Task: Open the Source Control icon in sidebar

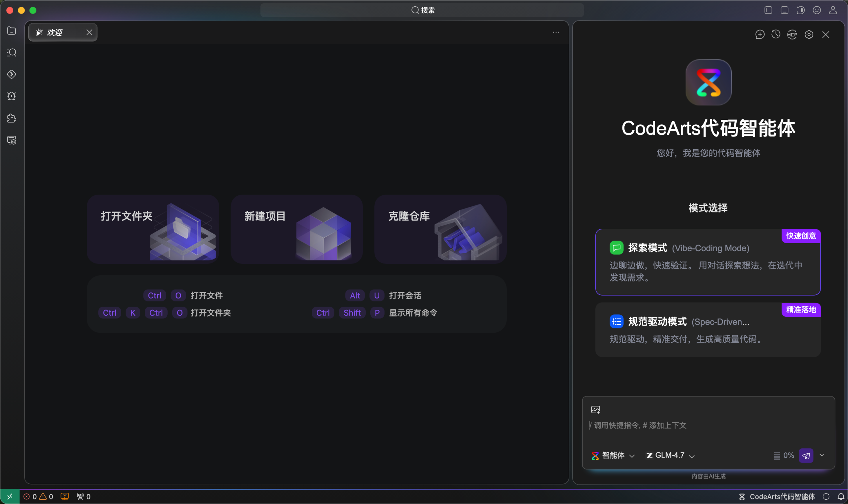Action: pos(12,74)
